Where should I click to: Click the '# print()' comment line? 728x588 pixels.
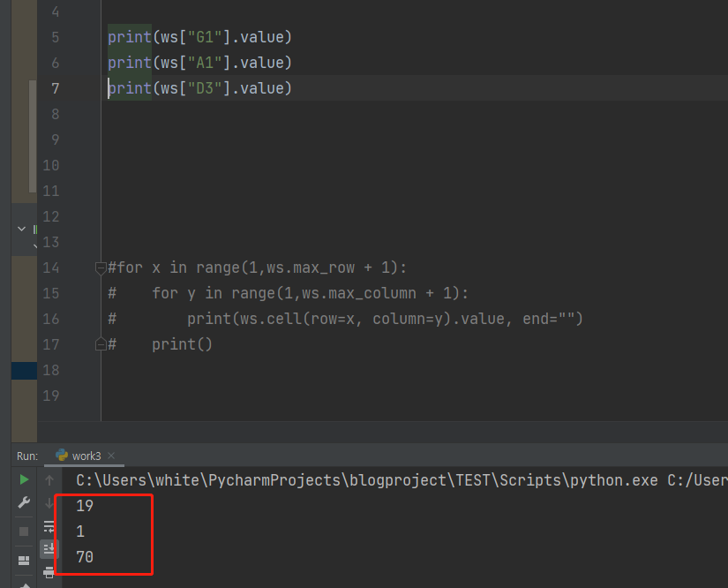[x=161, y=344]
